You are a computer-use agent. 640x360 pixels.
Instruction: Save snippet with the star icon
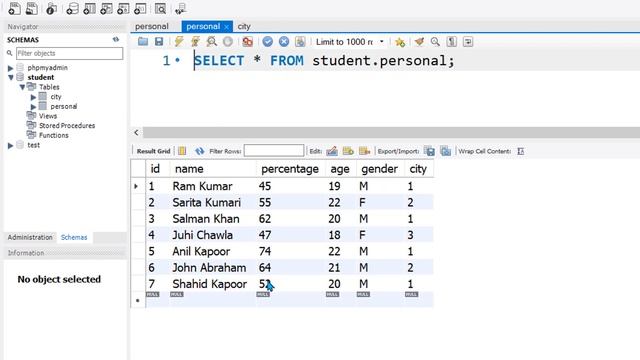pyautogui.click(x=400, y=42)
